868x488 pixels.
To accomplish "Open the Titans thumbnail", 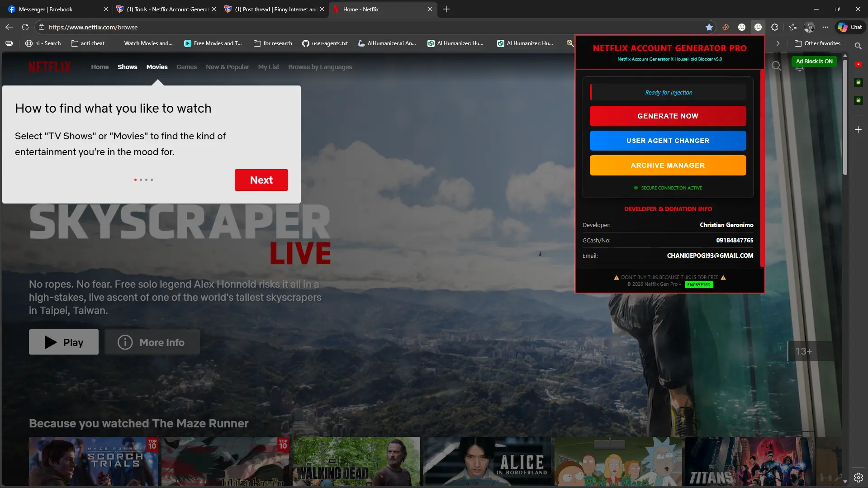I will [x=749, y=461].
